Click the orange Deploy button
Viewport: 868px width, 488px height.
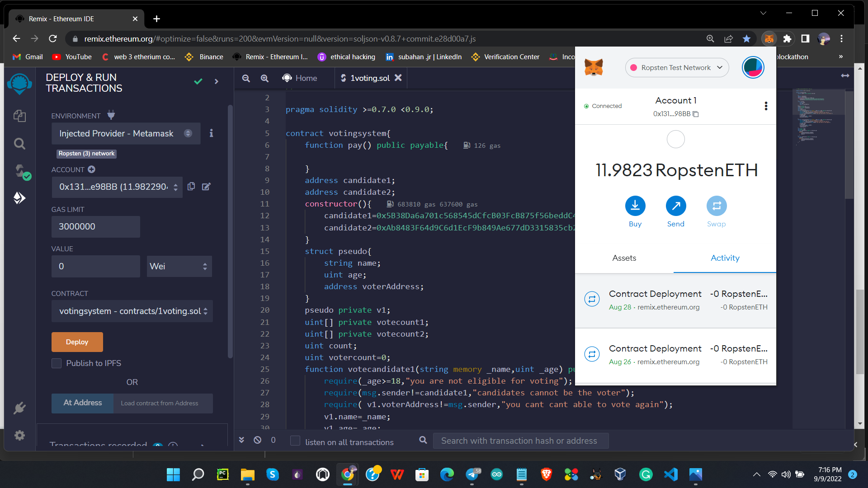77,342
